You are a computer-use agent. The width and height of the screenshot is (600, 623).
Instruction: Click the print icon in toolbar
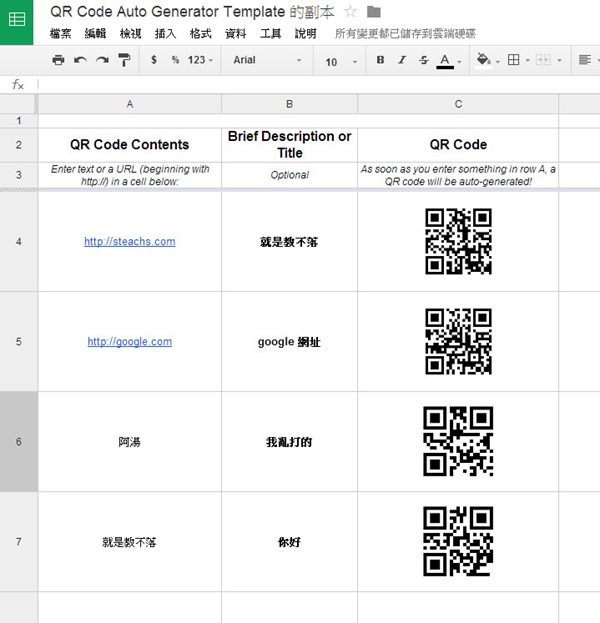[58, 60]
